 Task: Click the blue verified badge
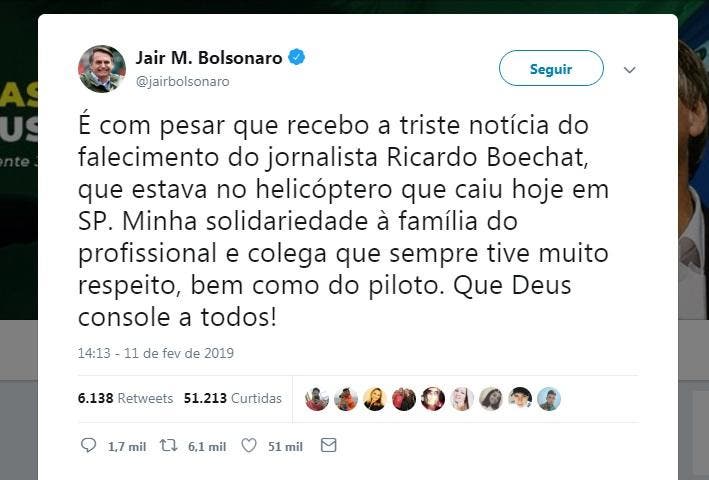[297, 57]
